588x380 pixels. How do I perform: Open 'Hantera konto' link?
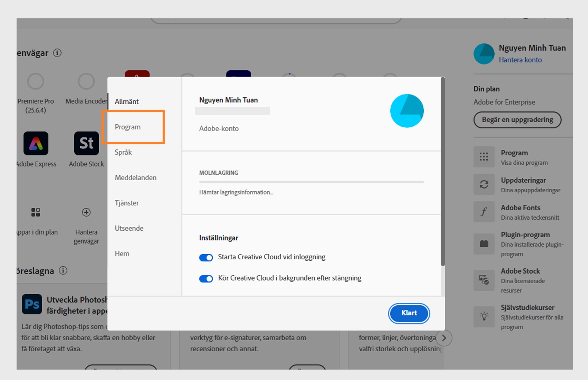pos(520,60)
